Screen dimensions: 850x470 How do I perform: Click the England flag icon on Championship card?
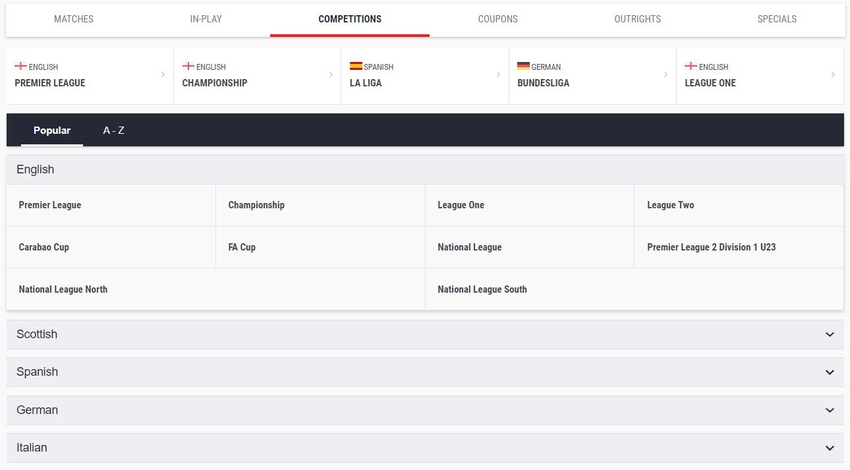[x=188, y=66]
